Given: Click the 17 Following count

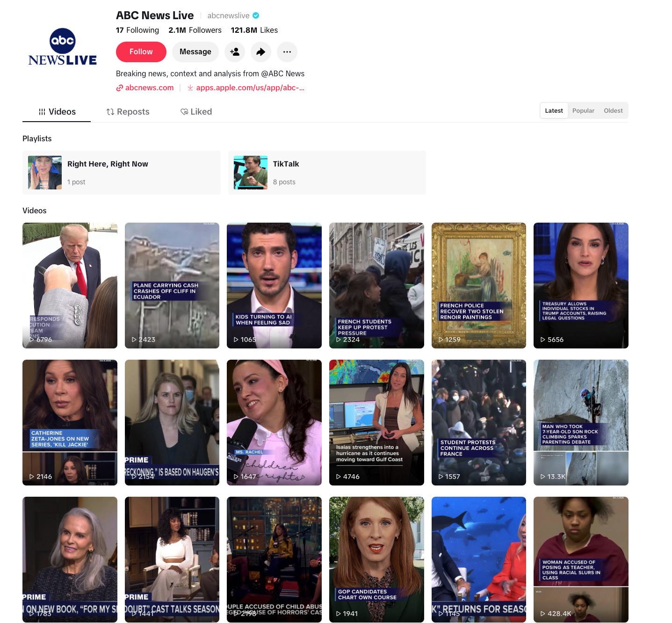Looking at the screenshot, I should coord(137,30).
